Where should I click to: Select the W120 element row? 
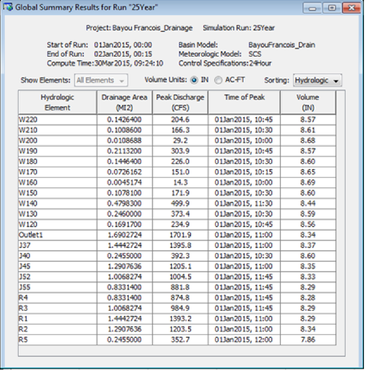[177, 224]
